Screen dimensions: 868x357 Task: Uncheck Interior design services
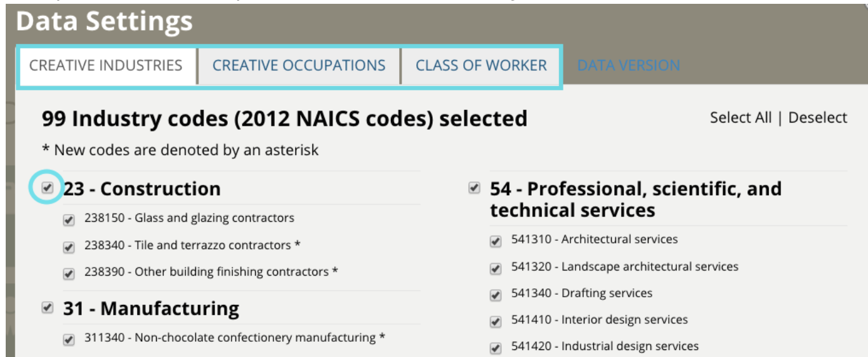pyautogui.click(x=496, y=322)
